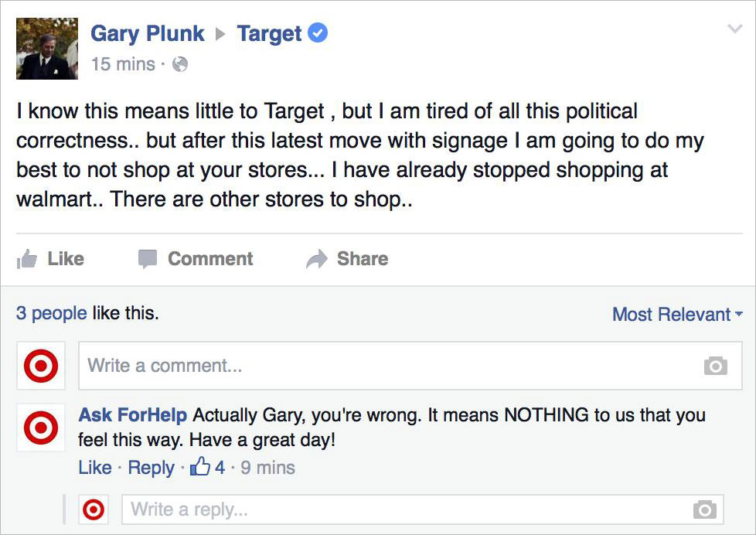Click the Target logo beside comment box
This screenshot has height=535, width=756.
click(41, 366)
